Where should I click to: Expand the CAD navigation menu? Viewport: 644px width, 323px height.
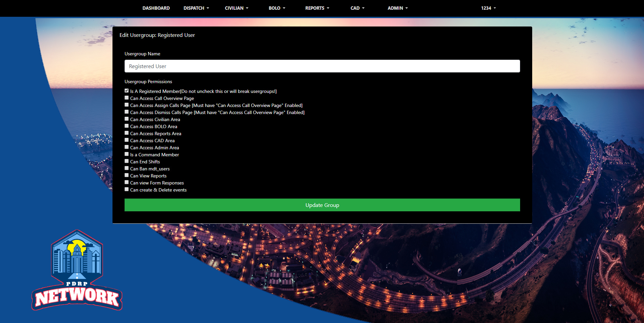357,8
